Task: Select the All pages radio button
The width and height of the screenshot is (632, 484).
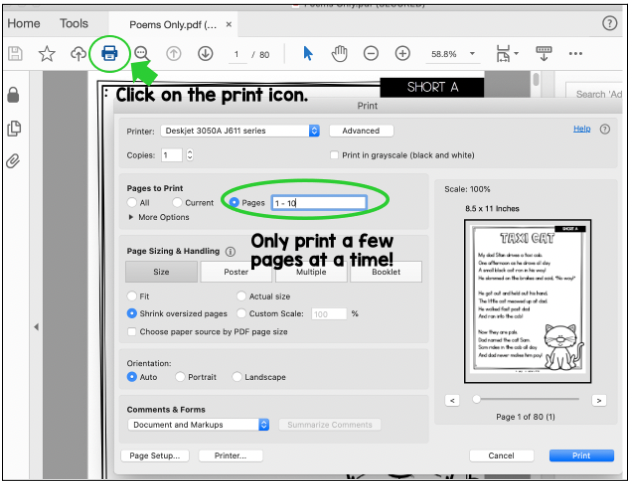Action: coord(131,202)
